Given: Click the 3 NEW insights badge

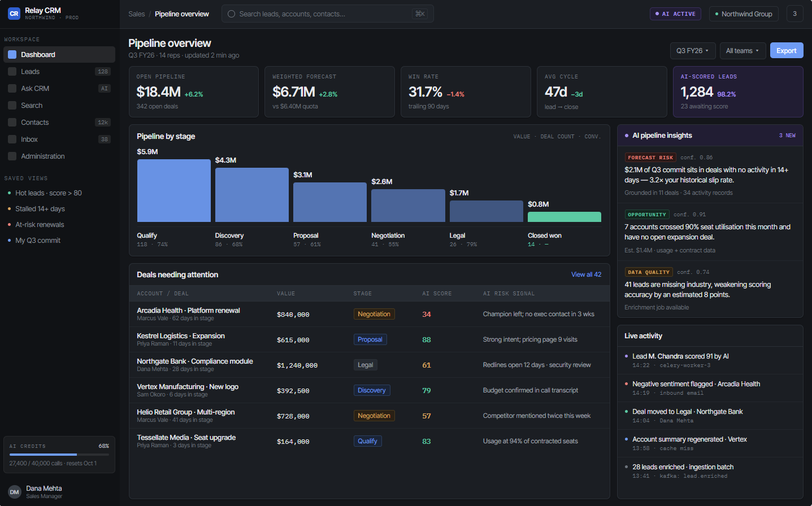Looking at the screenshot, I should click(x=787, y=136).
